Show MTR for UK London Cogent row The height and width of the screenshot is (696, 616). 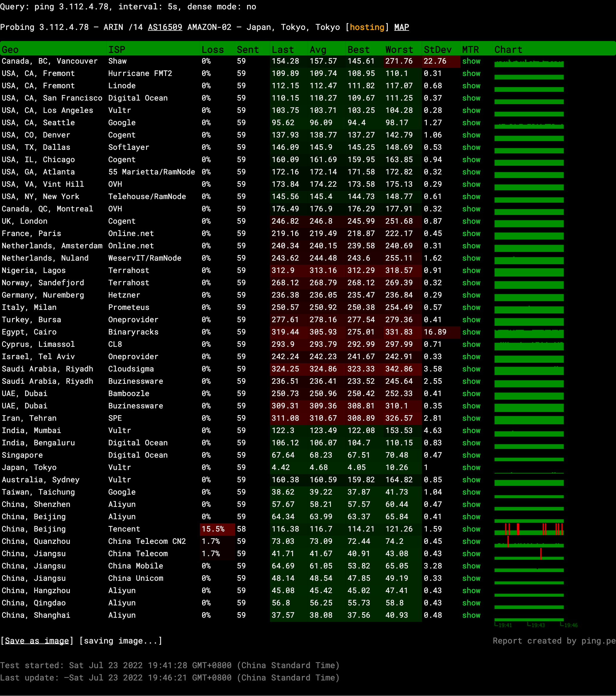[x=471, y=221]
